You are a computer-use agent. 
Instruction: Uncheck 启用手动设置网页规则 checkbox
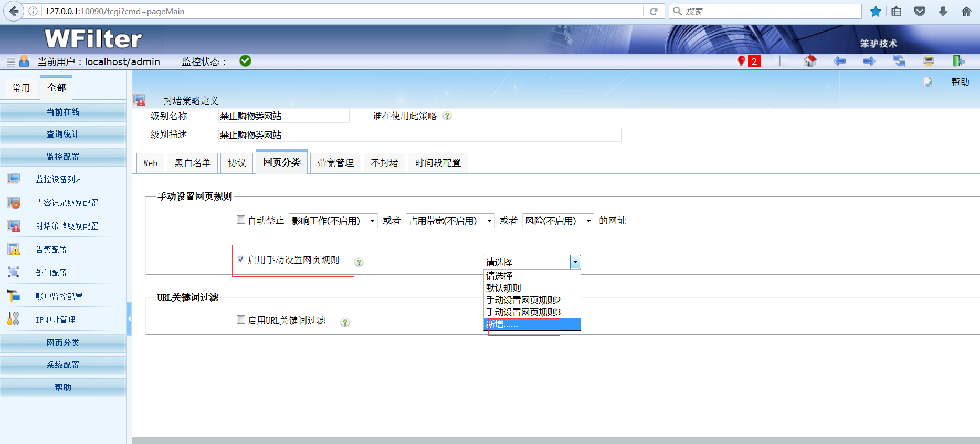241,259
